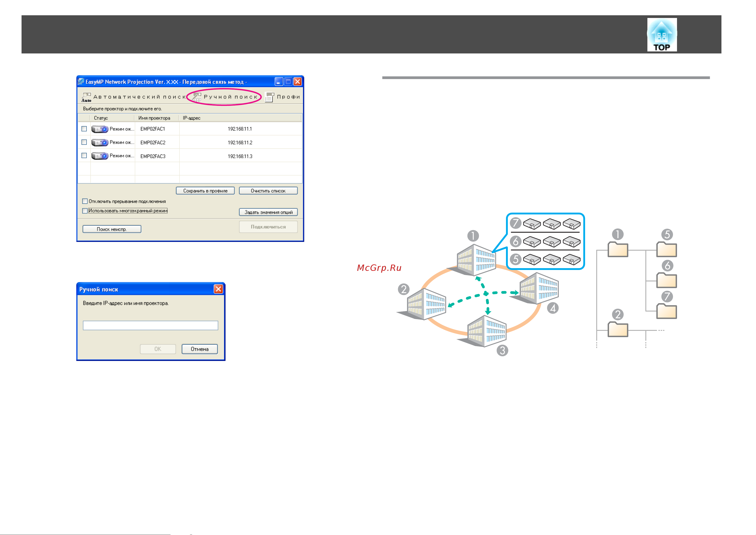Click IP address 192.168.11.3
This screenshot has height=535, width=756.
(240, 156)
